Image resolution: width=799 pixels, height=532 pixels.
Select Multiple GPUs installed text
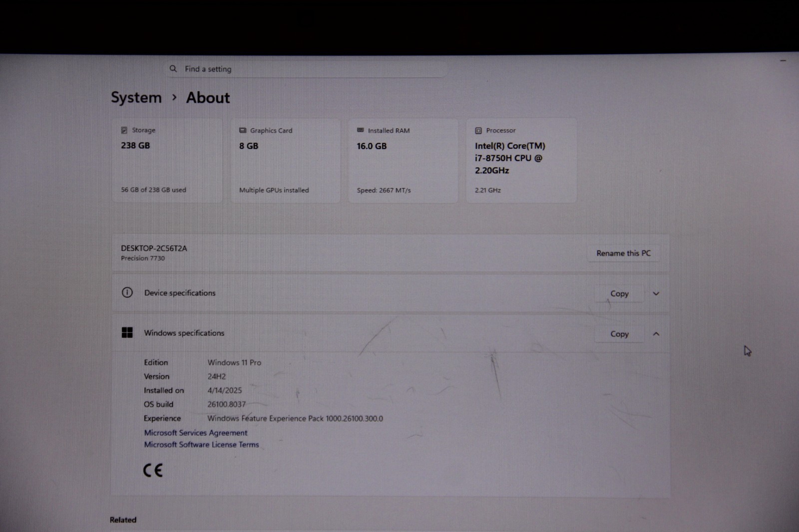pos(274,190)
